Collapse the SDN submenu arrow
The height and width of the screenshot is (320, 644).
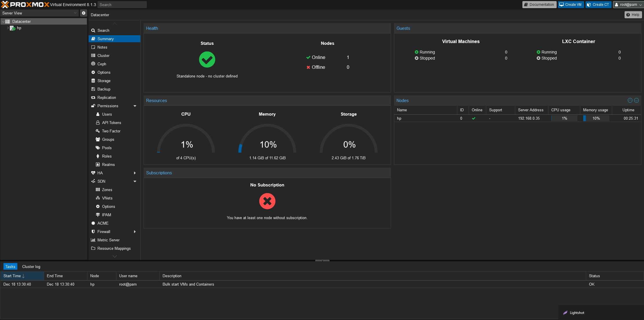(x=135, y=182)
